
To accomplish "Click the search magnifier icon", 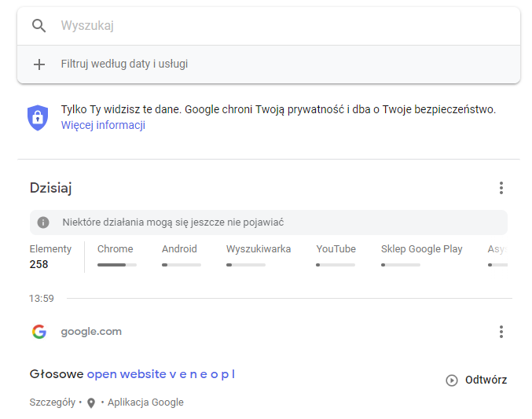I will 39,26.
